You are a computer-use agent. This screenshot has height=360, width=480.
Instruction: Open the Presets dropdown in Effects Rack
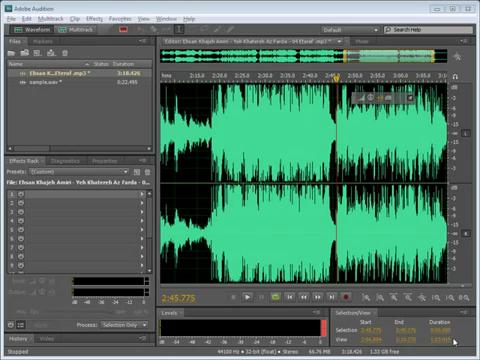point(79,172)
